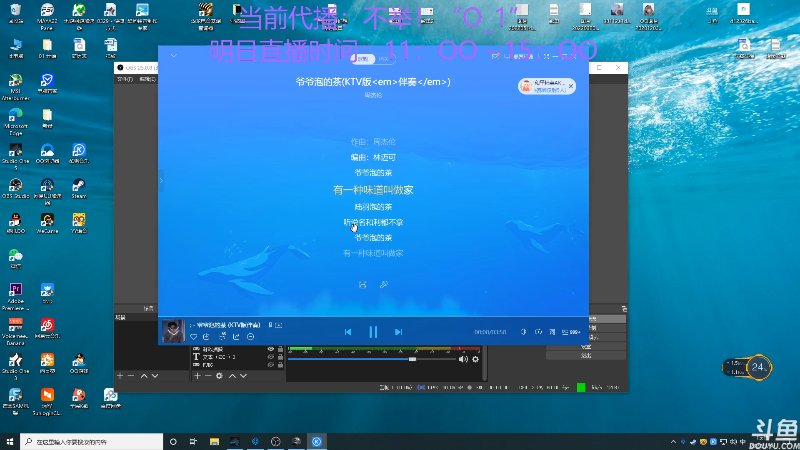Remove the selected scene in OBS
Image resolution: width=800 pixels, height=450 pixels.
click(x=131, y=376)
